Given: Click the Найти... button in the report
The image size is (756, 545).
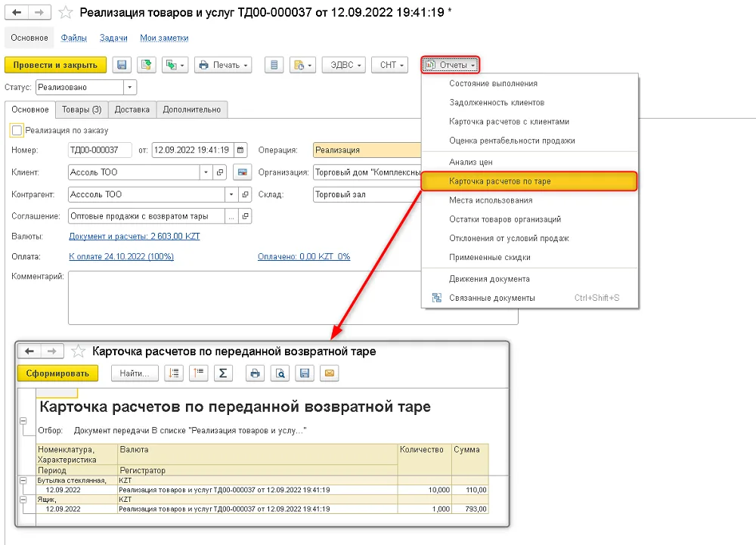Looking at the screenshot, I should point(135,373).
